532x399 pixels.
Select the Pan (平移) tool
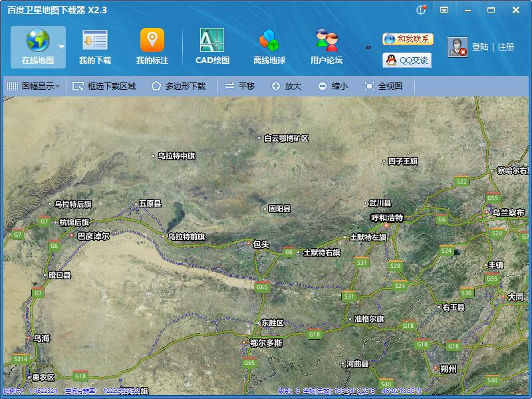point(244,85)
